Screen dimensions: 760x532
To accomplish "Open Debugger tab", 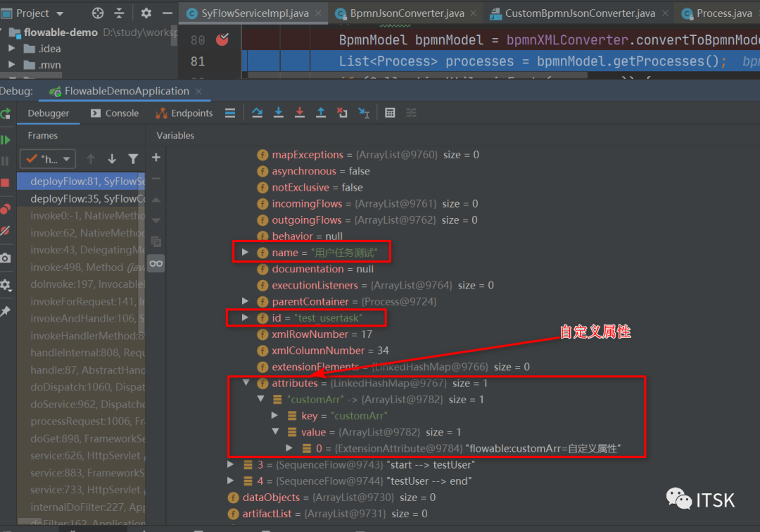I will pos(49,113).
